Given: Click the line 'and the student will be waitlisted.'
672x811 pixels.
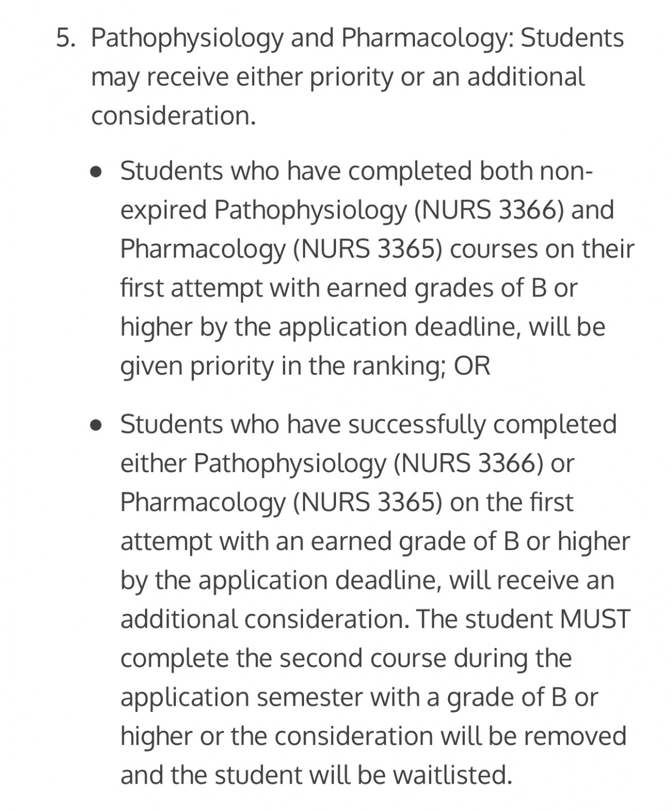Looking at the screenshot, I should pos(316,776).
